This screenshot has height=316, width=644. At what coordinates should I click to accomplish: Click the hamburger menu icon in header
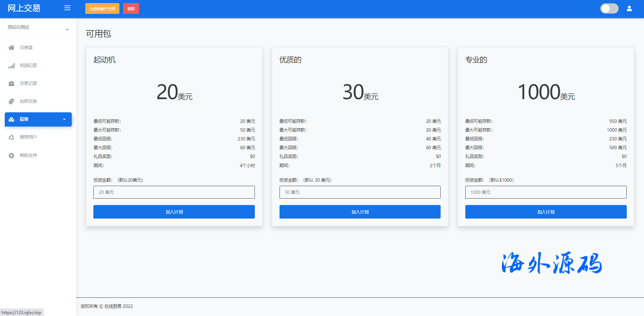coord(67,8)
